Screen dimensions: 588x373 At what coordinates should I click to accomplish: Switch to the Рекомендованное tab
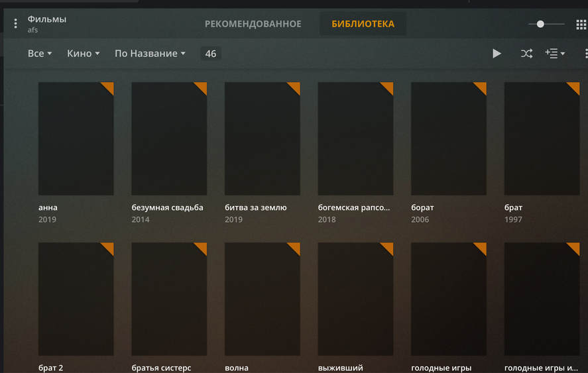253,24
